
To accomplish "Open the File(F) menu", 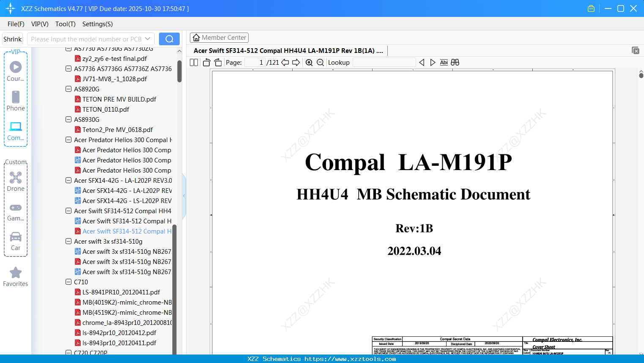I will point(16,24).
